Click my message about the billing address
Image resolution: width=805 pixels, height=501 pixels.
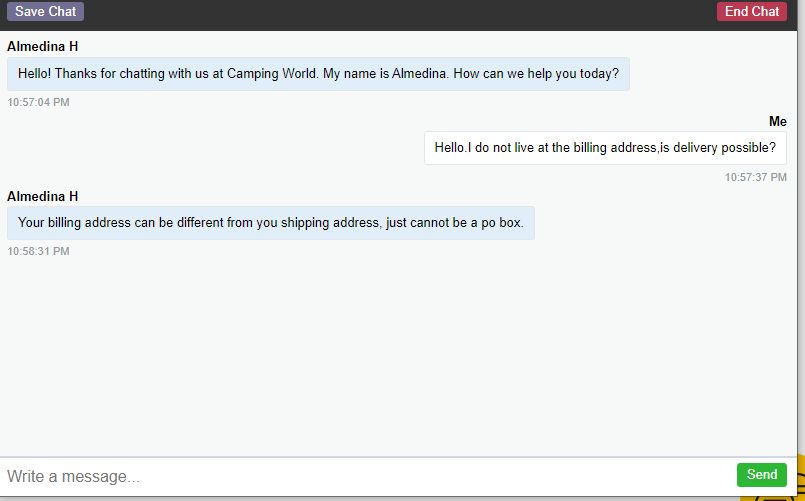tap(605, 148)
